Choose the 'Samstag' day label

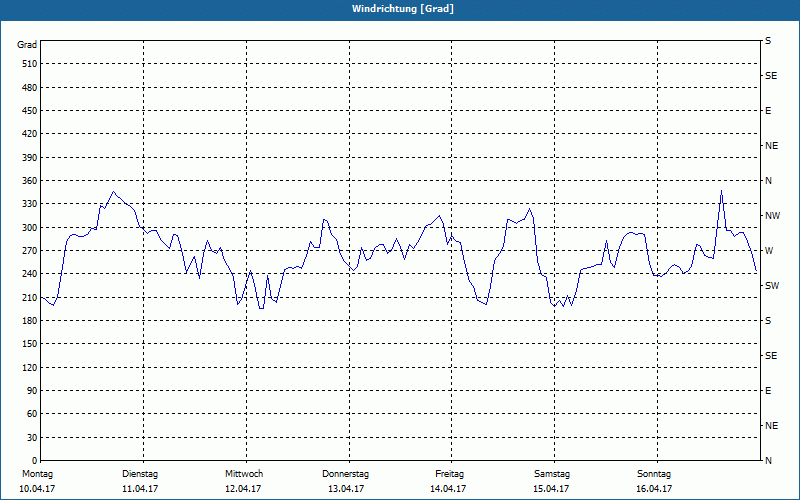pos(552,474)
